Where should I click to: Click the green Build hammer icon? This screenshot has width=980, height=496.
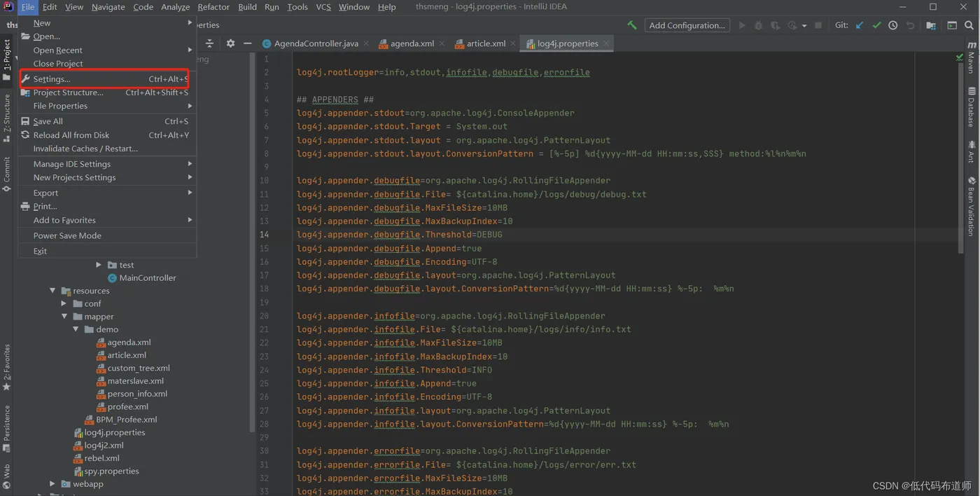pyautogui.click(x=632, y=25)
